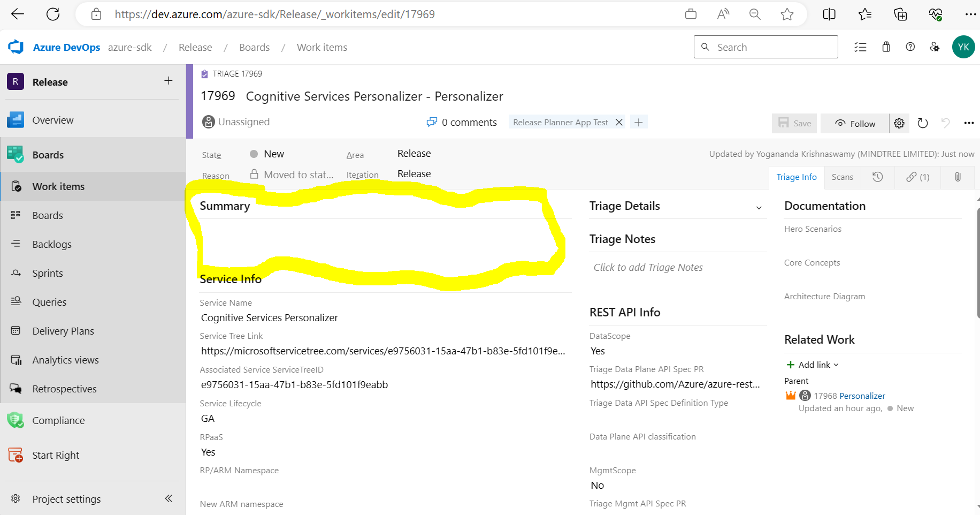
Task: Collapse the left navigation pane
Action: coord(168,498)
